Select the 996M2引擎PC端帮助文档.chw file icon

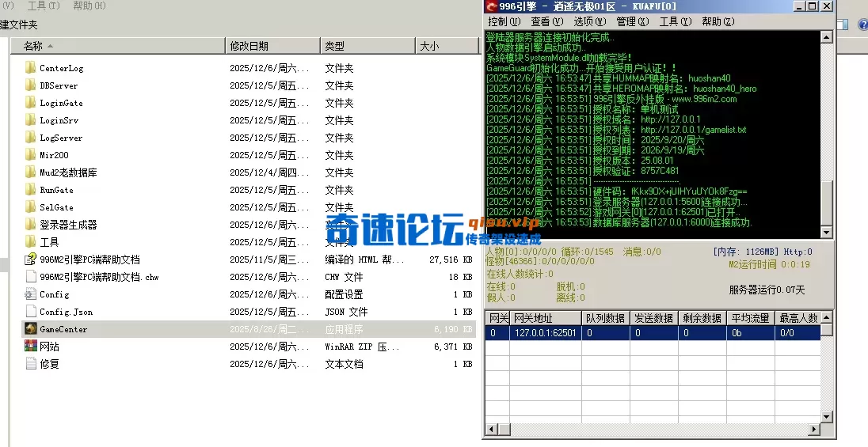click(30, 277)
